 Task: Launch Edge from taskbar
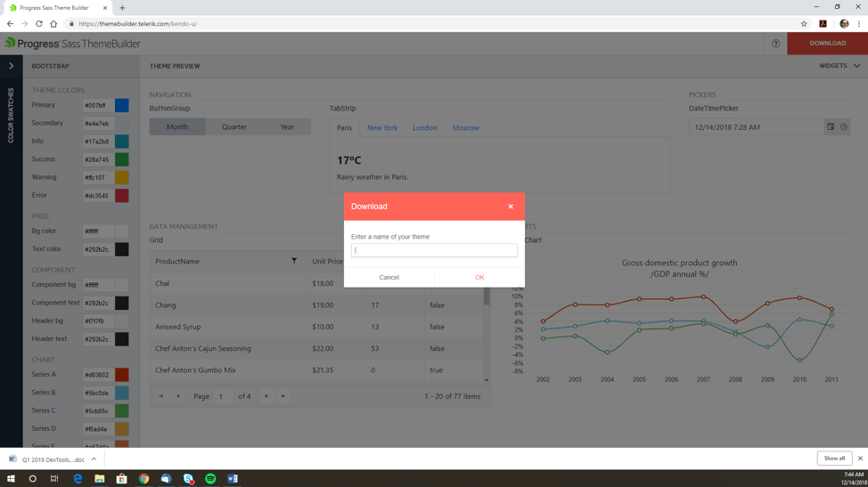point(78,479)
